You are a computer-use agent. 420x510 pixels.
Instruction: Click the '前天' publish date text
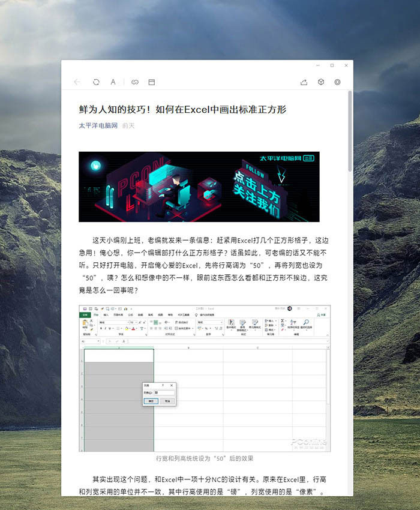(128, 125)
